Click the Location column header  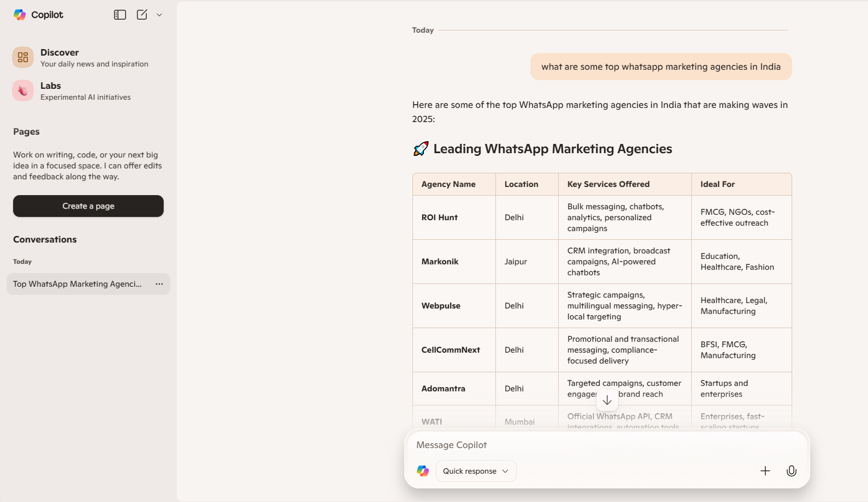click(x=527, y=184)
